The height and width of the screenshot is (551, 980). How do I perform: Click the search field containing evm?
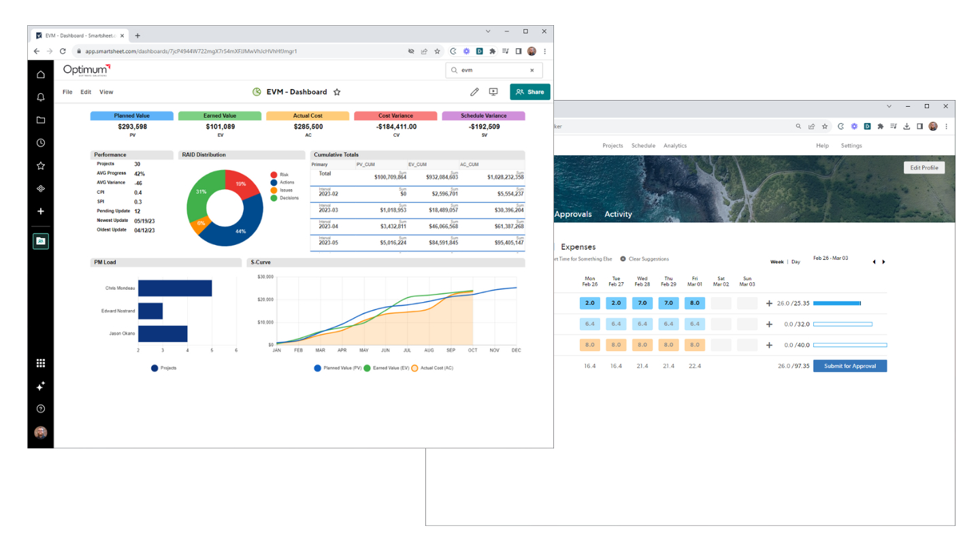(493, 70)
